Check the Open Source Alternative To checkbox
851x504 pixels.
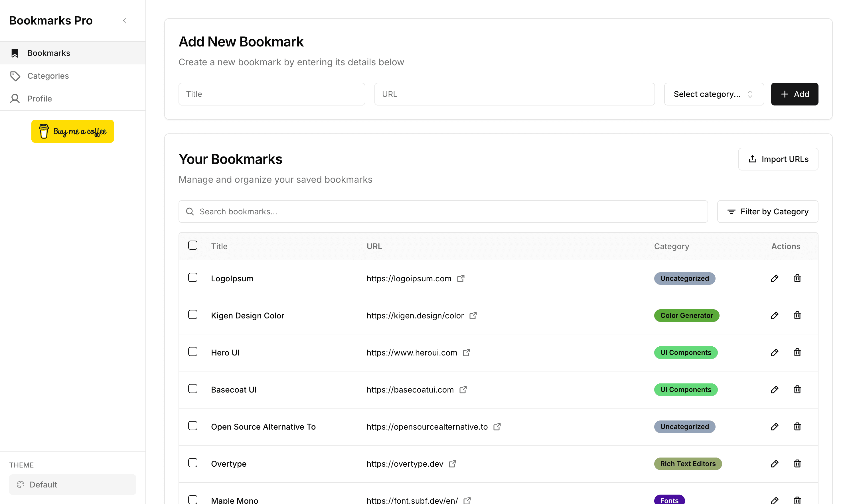pyautogui.click(x=193, y=426)
